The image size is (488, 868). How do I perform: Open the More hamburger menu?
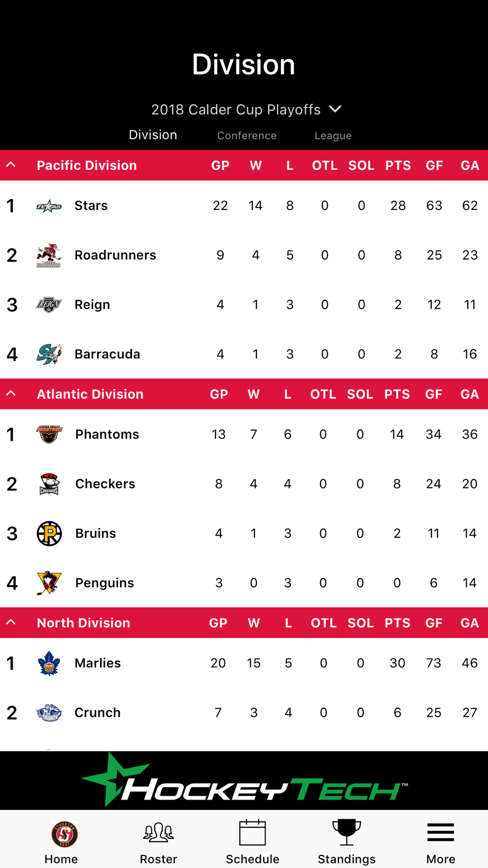point(441,832)
